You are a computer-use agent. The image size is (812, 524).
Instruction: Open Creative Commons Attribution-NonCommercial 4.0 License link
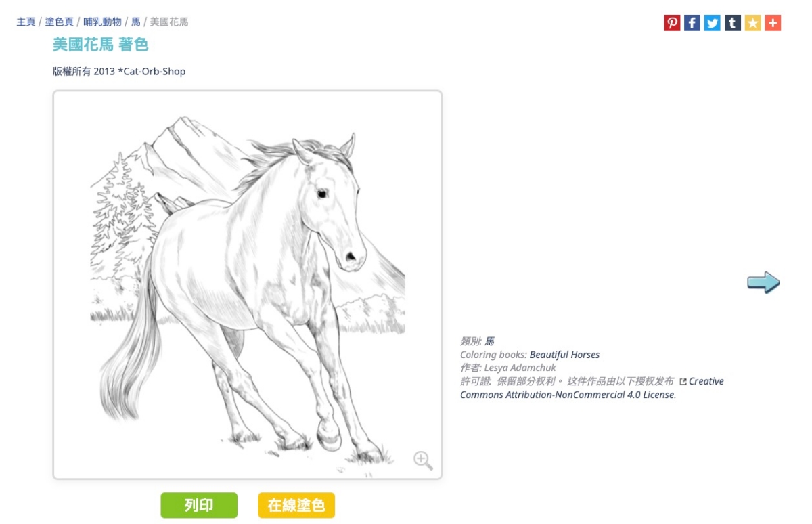592,388
